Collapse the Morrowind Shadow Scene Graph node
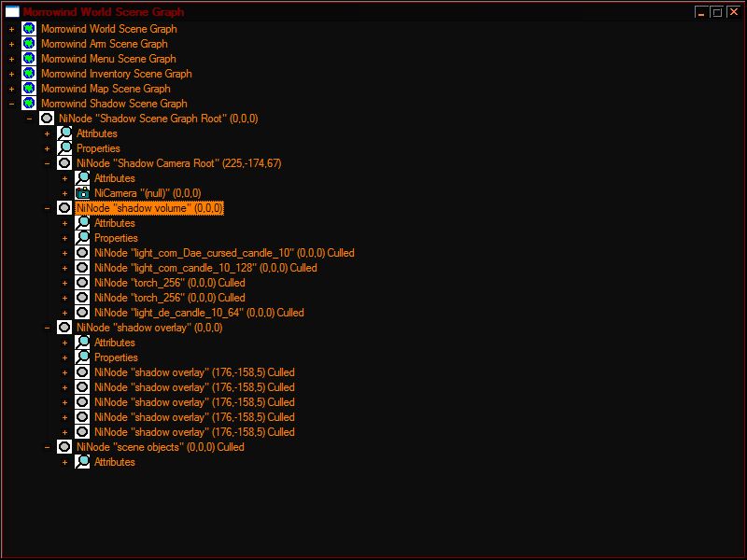The image size is (747, 560). 11,104
